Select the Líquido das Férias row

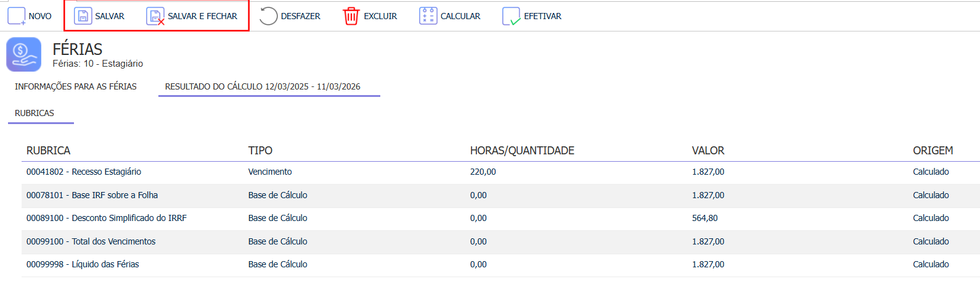pos(500,265)
